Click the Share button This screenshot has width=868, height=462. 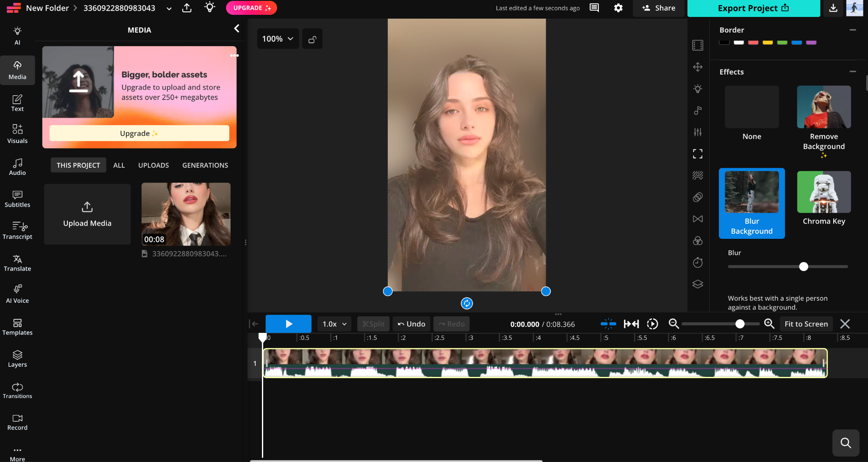659,8
